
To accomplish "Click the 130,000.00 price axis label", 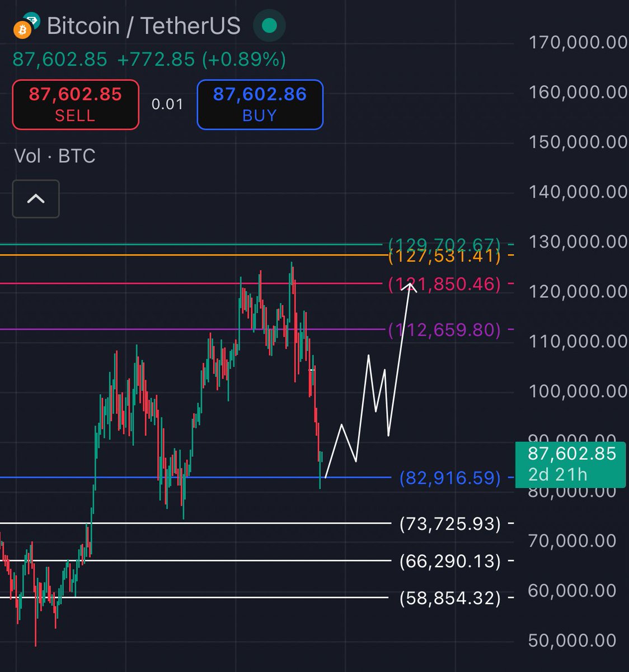I will point(578,241).
